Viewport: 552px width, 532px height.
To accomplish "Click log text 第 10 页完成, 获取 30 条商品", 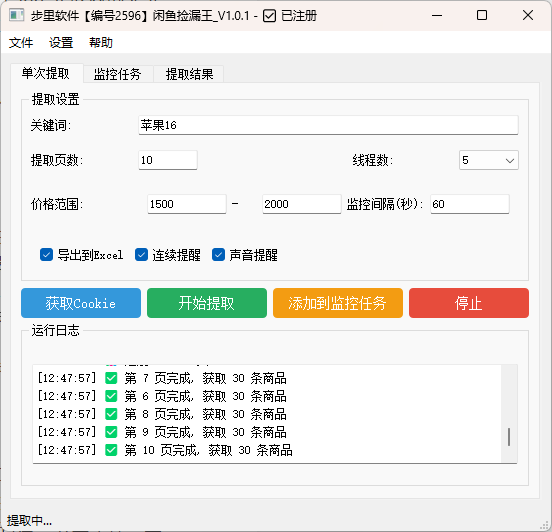I will click(x=208, y=450).
